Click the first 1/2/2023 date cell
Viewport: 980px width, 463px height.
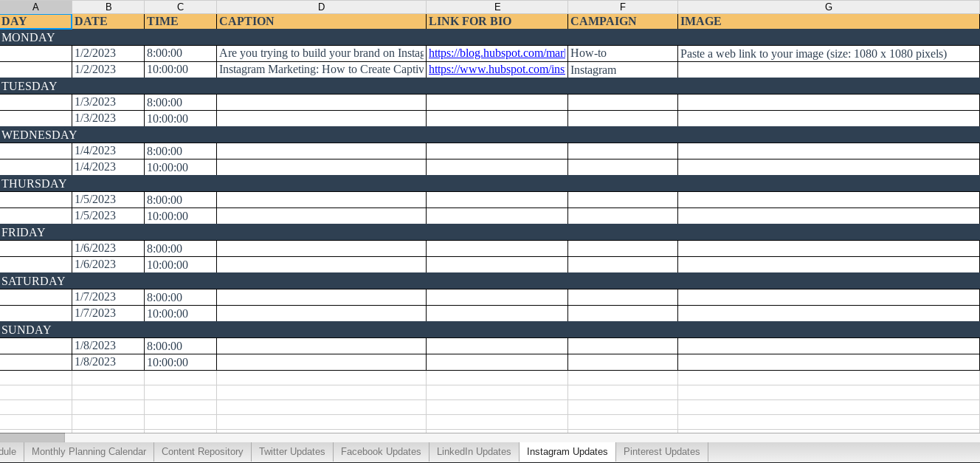pyautogui.click(x=108, y=53)
